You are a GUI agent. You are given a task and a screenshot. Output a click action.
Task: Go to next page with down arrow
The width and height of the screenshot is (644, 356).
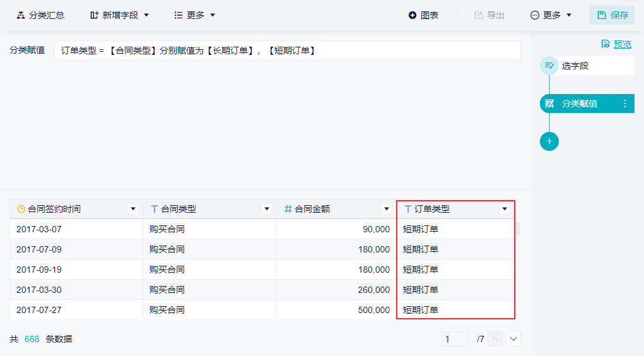(513, 339)
